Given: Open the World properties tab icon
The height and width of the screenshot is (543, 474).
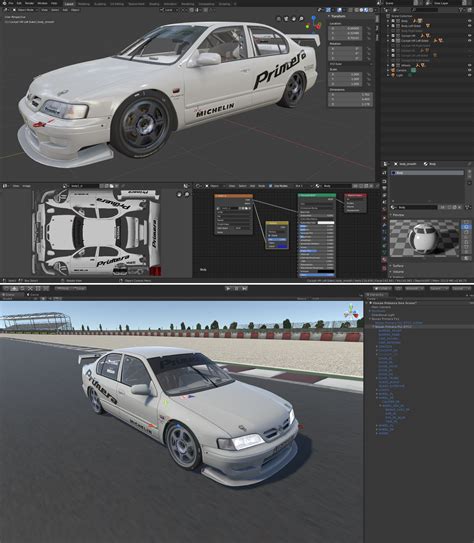Looking at the screenshot, I should (384, 209).
